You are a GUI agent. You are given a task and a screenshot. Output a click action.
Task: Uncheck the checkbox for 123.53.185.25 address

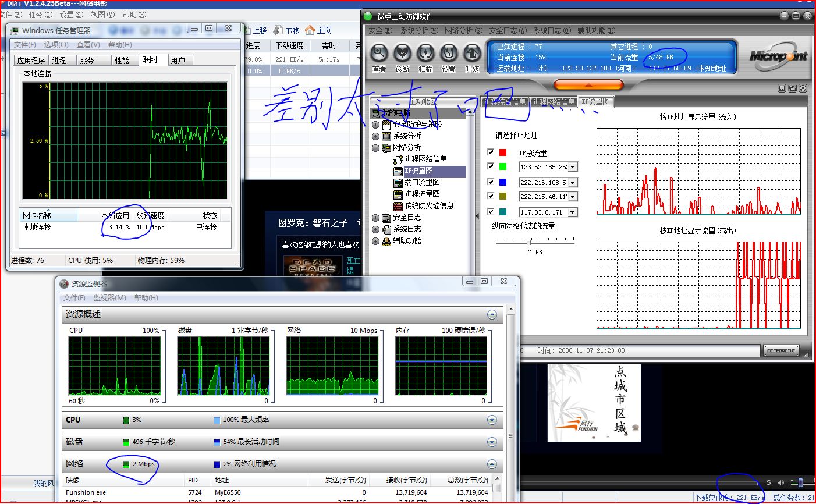[491, 166]
